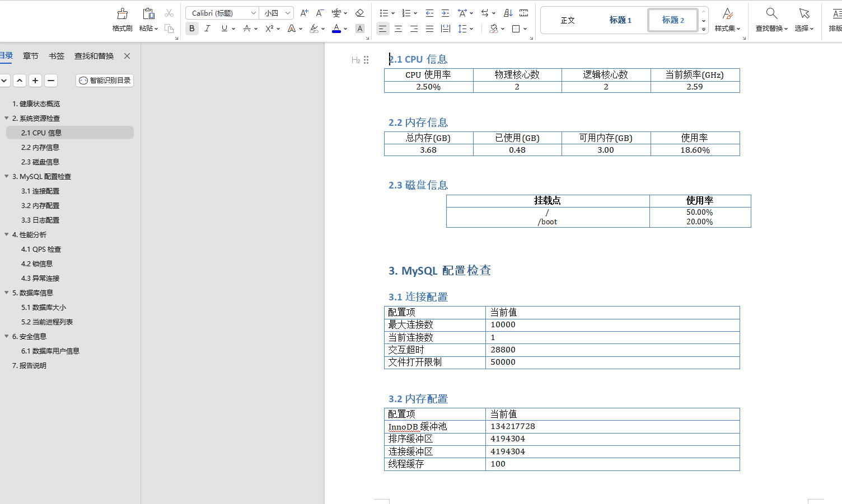Click the Copy icon below scissors
The width and height of the screenshot is (842, 504).
[169, 29]
